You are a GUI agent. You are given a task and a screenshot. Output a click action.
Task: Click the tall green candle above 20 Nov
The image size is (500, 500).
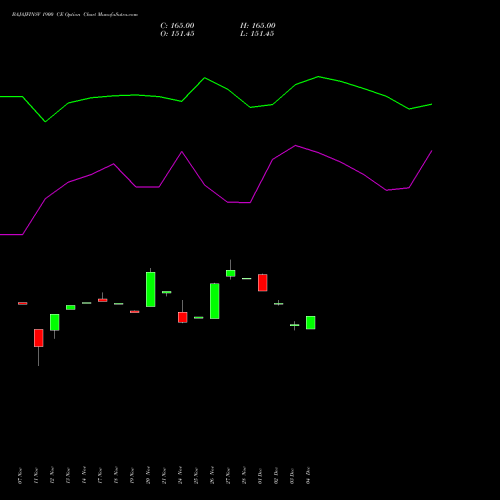point(151,289)
